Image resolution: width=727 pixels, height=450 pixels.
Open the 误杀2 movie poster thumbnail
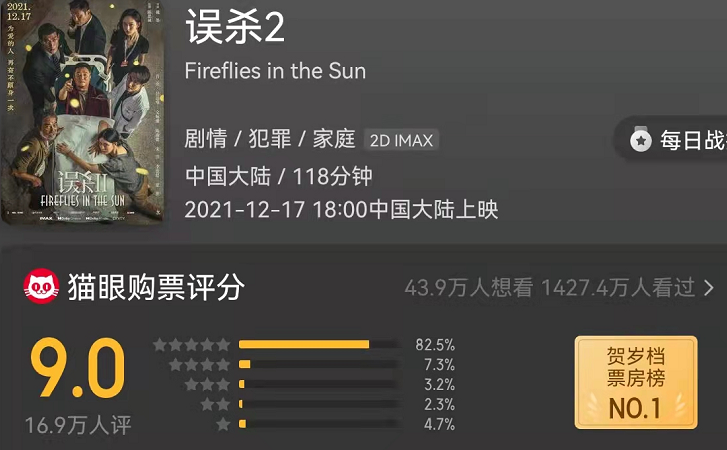coord(82,111)
